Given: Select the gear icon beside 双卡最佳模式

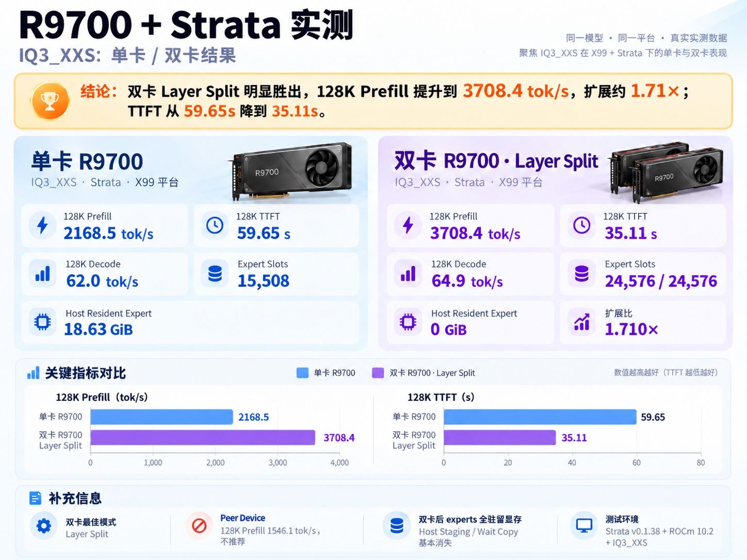Looking at the screenshot, I should click(44, 526).
